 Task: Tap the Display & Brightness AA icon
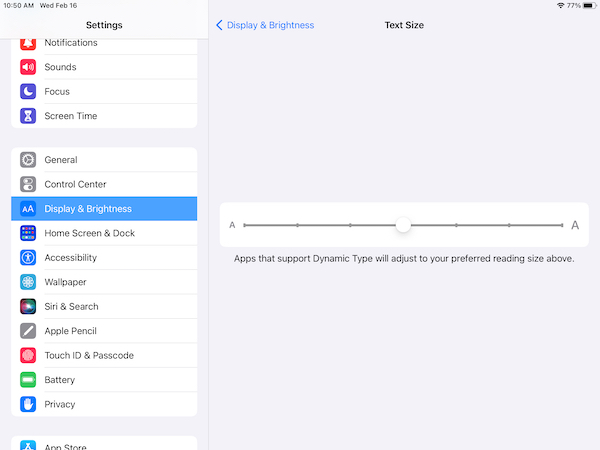point(28,209)
